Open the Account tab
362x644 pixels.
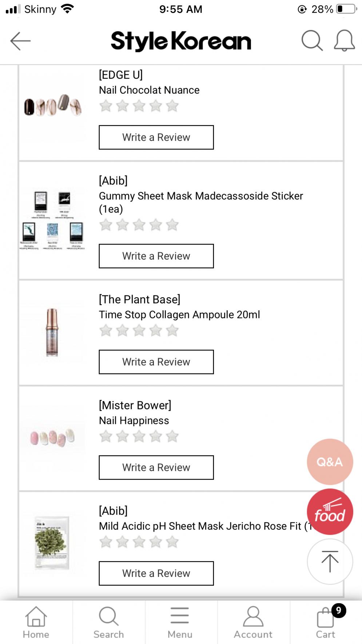[x=253, y=622]
